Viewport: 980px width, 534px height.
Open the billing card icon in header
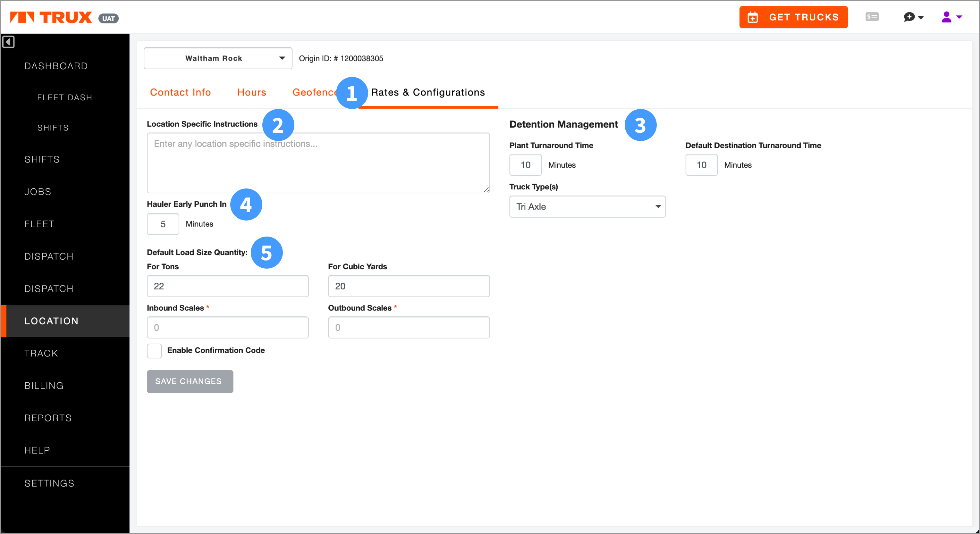click(872, 17)
